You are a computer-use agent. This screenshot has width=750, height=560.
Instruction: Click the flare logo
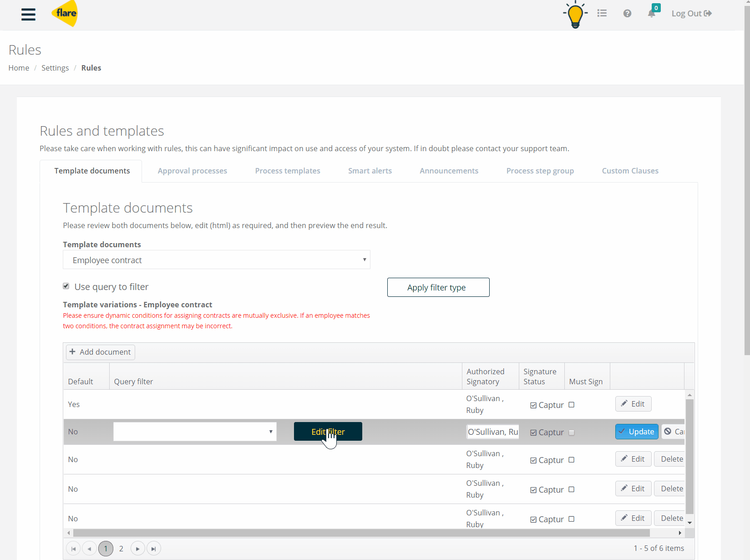(x=65, y=14)
